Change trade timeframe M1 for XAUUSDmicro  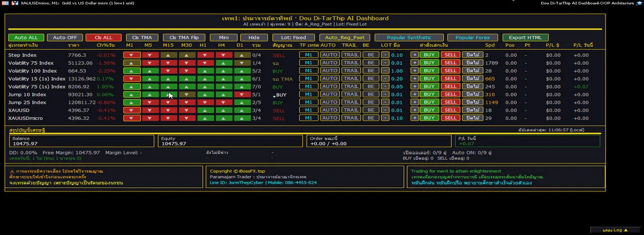tap(308, 118)
